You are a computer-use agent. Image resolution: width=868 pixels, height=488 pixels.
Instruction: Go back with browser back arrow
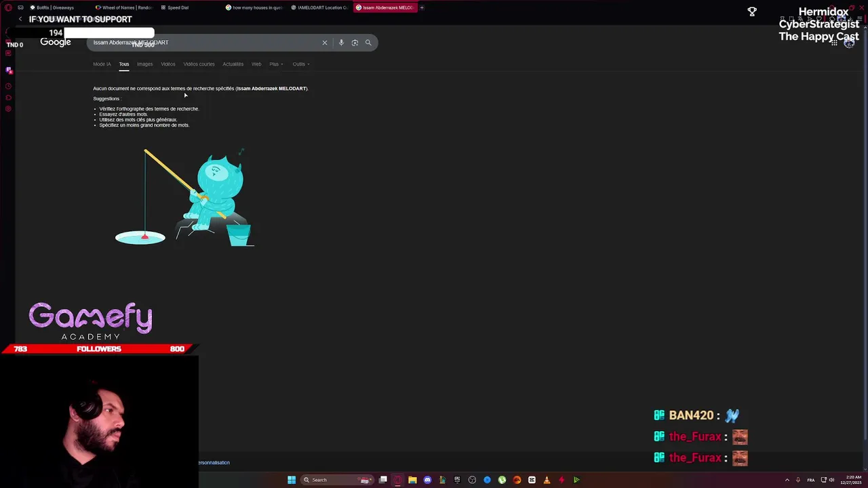20,19
